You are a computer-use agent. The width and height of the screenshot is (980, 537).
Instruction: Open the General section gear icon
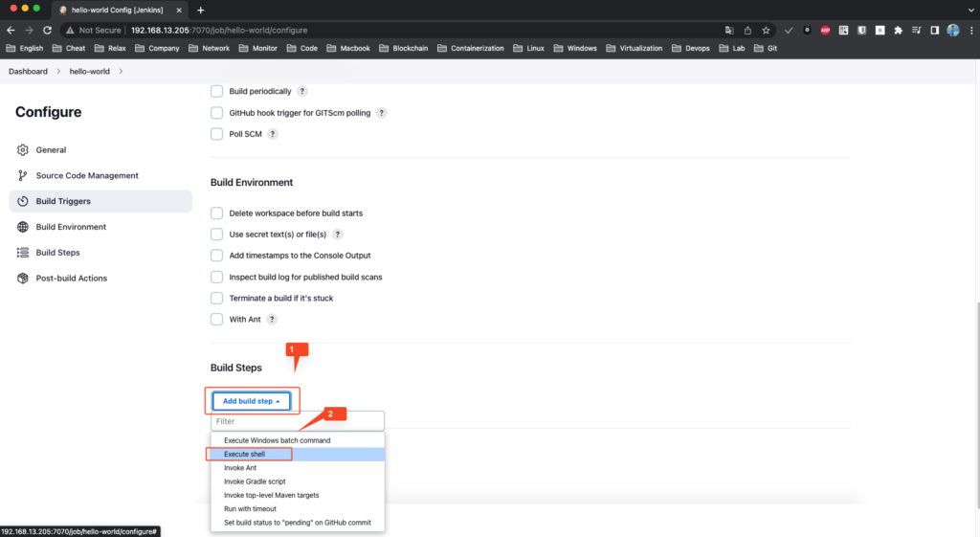point(23,150)
